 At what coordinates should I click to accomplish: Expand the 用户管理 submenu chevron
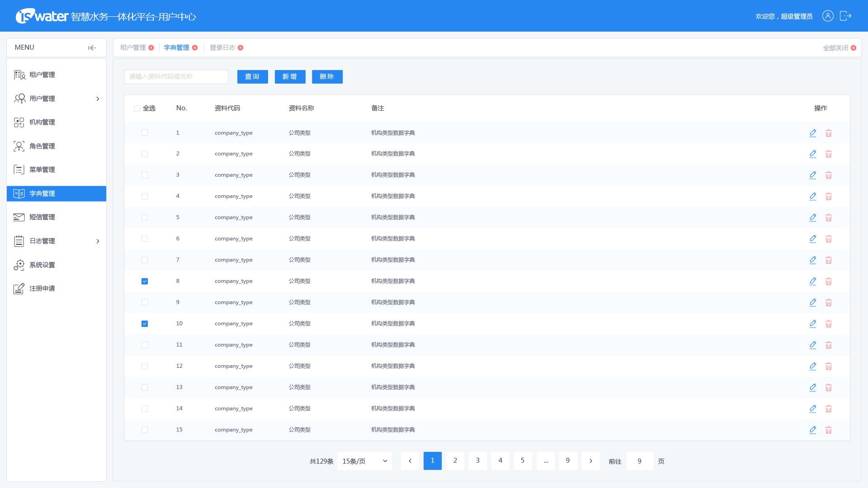click(x=98, y=99)
